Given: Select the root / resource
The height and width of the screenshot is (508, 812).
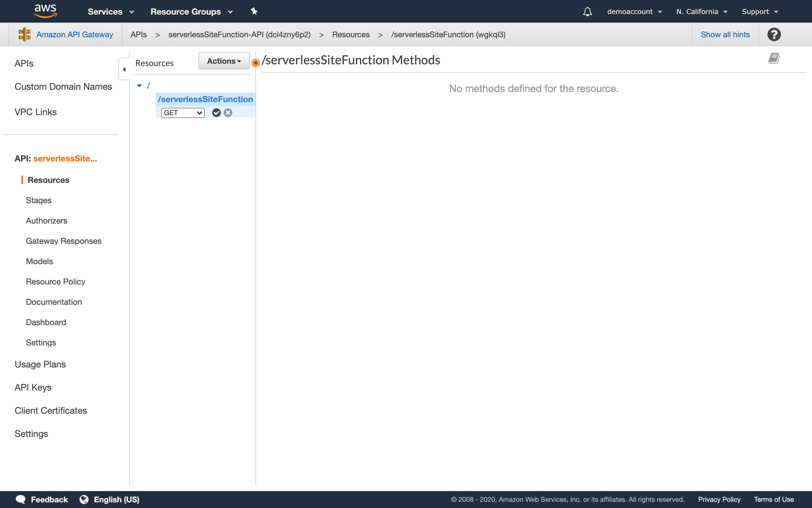Looking at the screenshot, I should (148, 86).
